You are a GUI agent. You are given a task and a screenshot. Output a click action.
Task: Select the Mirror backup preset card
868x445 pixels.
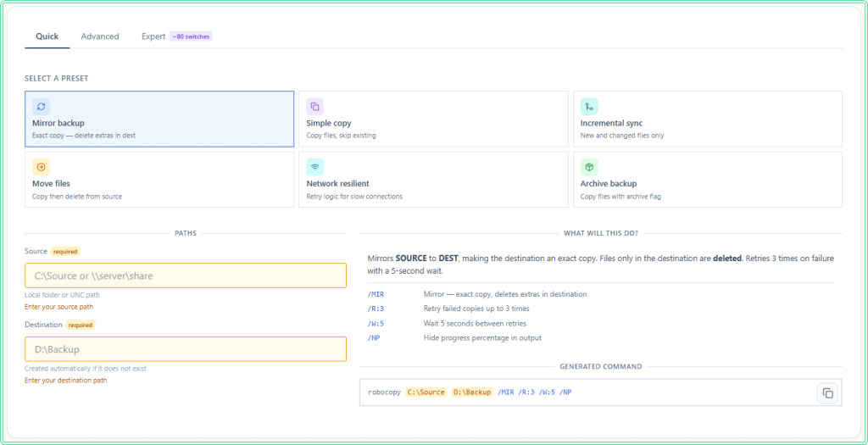point(159,119)
